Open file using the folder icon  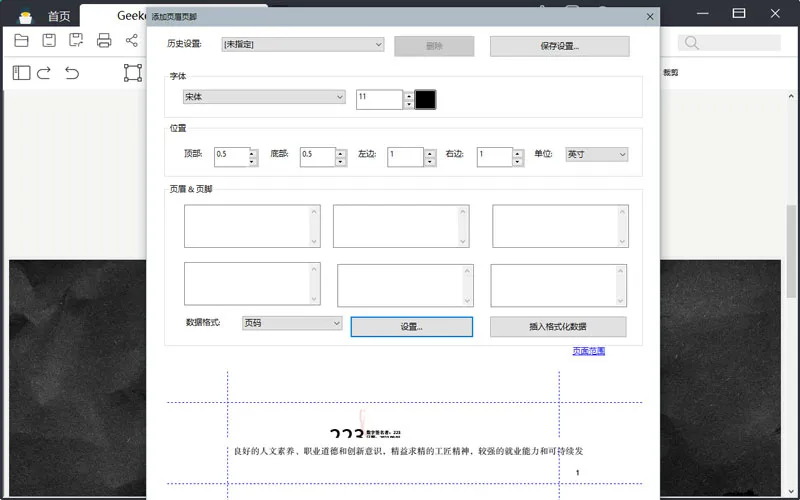pyautogui.click(x=21, y=40)
